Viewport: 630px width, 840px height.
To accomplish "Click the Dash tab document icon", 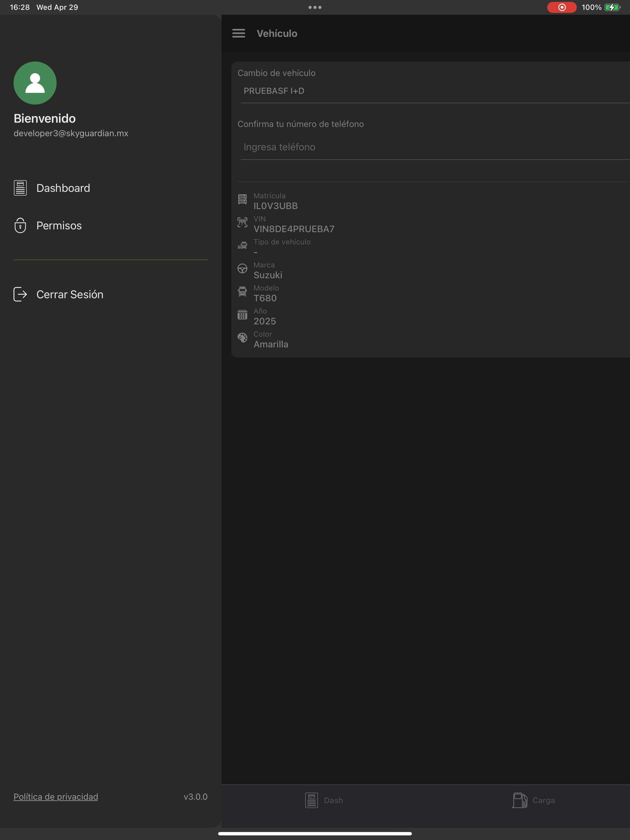I will point(312,800).
